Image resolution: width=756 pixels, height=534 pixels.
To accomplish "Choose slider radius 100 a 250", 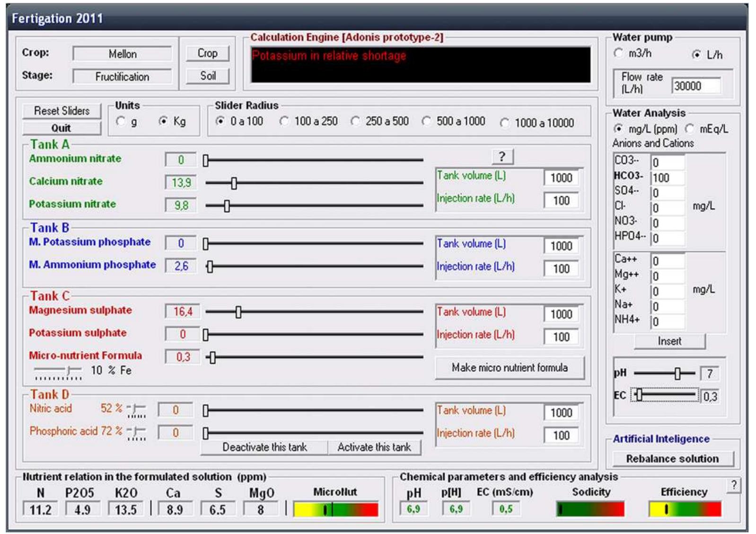I will [284, 121].
